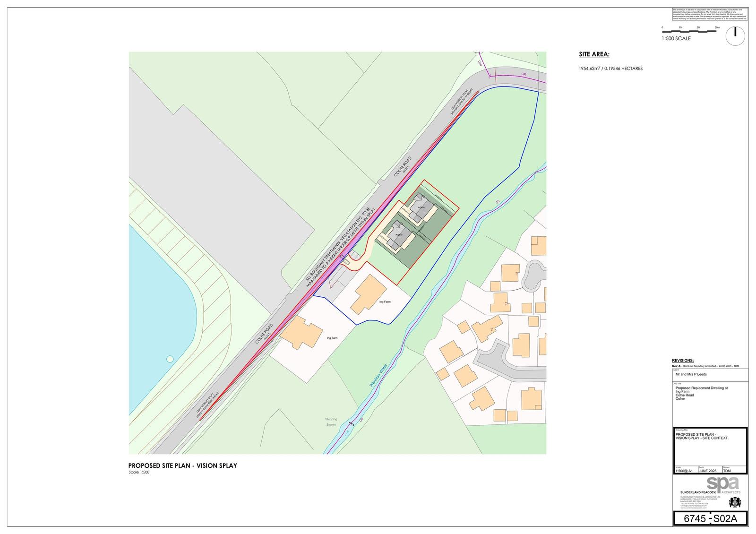Click the 'COLNE ROAD' label near the site entrance
This screenshot has width=756, height=534.
403,167
